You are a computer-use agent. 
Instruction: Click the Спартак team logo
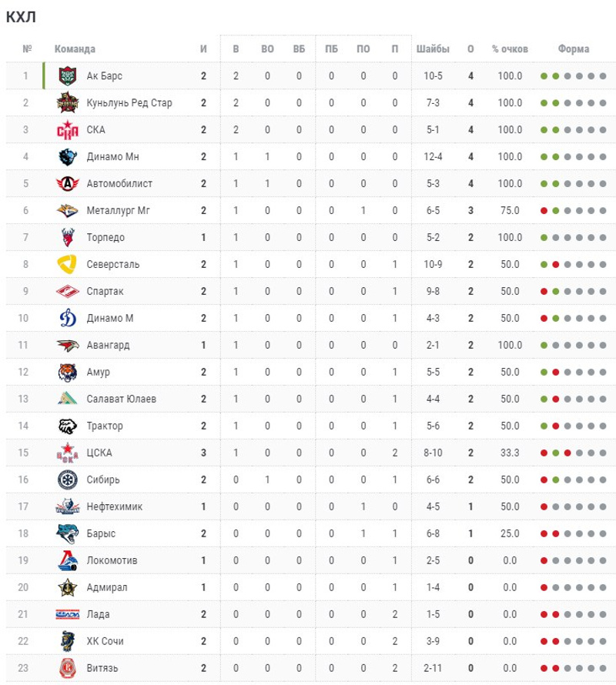[x=68, y=292]
